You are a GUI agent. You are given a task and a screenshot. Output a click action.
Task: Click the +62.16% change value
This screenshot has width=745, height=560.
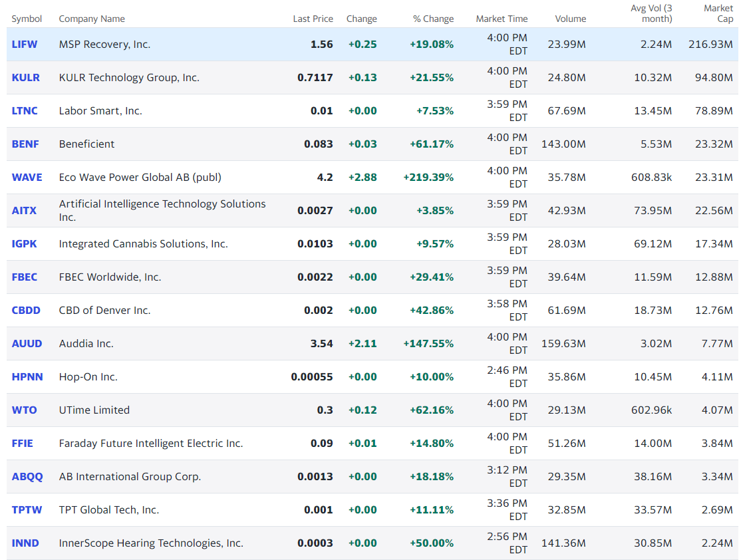(x=432, y=410)
